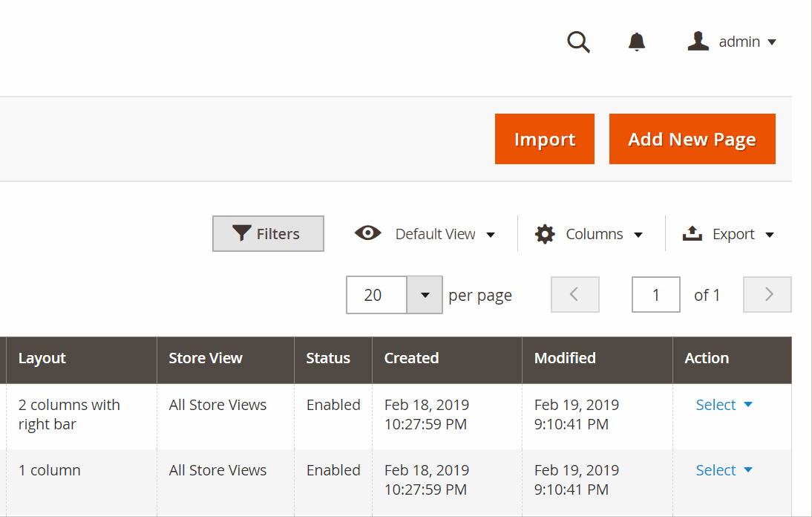812x517 pixels.
Task: Sort by the Layout column header
Action: 82,360
